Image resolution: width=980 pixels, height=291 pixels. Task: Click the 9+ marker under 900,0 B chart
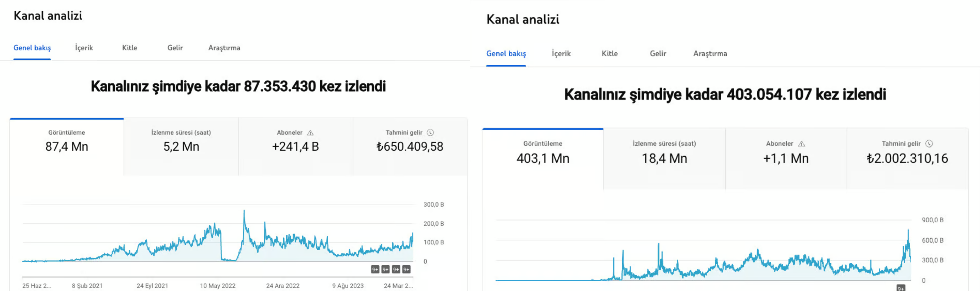tap(901, 288)
